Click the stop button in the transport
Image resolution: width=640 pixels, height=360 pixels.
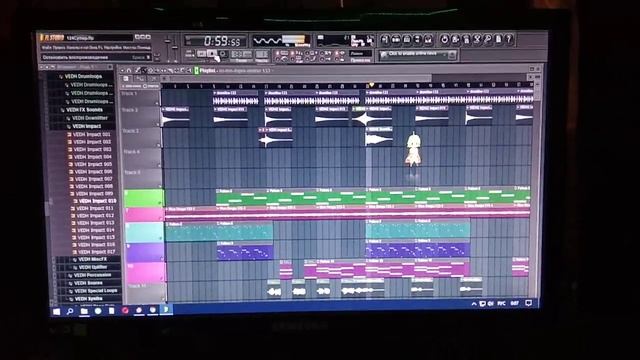tap(212, 54)
